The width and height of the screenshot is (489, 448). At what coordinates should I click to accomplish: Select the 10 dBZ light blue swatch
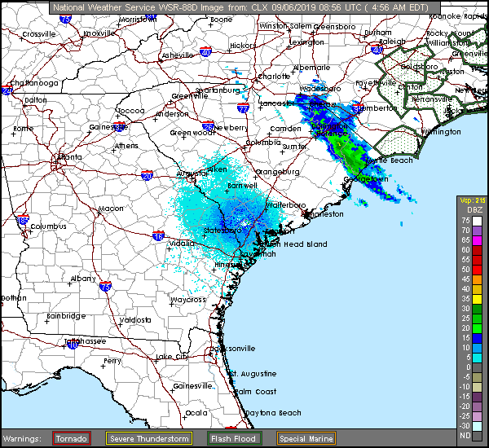tap(477, 348)
